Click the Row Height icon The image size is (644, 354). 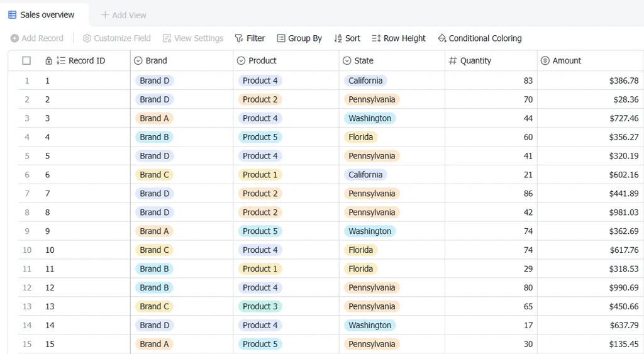(x=376, y=38)
